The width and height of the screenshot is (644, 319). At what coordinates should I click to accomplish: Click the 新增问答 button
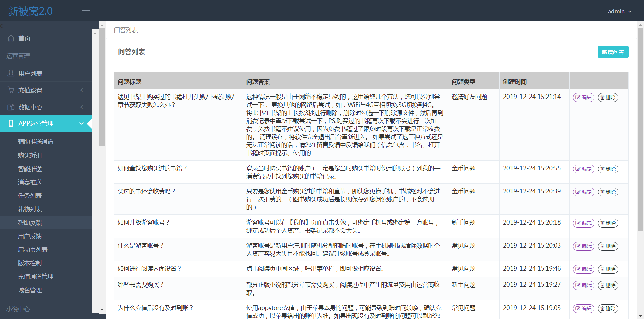coord(613,52)
